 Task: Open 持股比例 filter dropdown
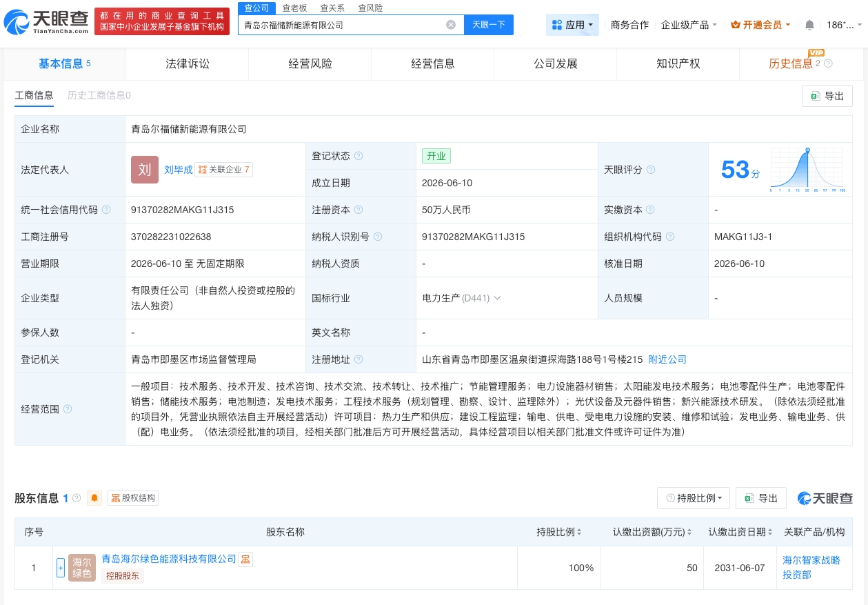point(694,498)
